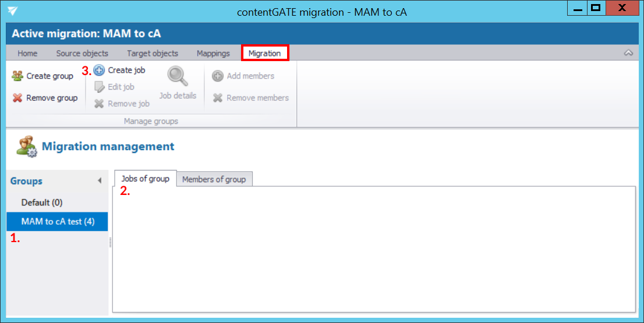Select the Default (0) group
This screenshot has height=323, width=644.
pyautogui.click(x=57, y=203)
